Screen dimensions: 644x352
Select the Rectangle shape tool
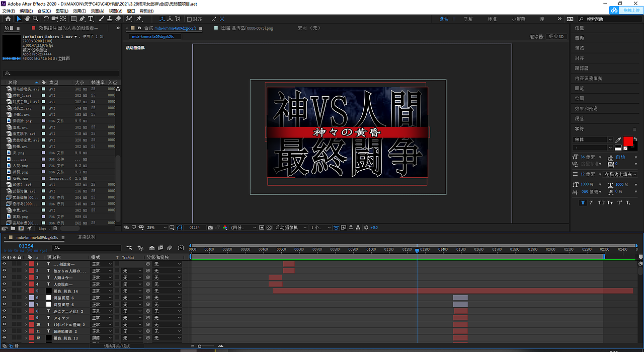(x=73, y=19)
